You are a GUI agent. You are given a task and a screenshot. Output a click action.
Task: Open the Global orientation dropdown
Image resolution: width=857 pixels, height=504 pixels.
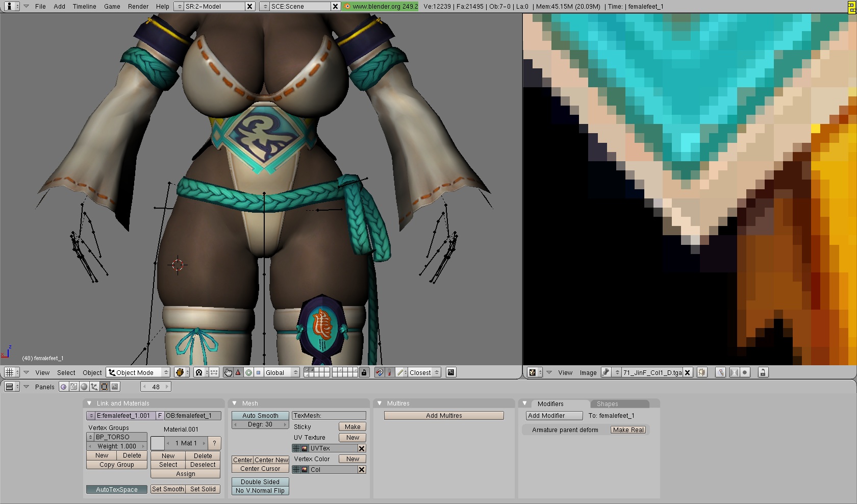[282, 372]
